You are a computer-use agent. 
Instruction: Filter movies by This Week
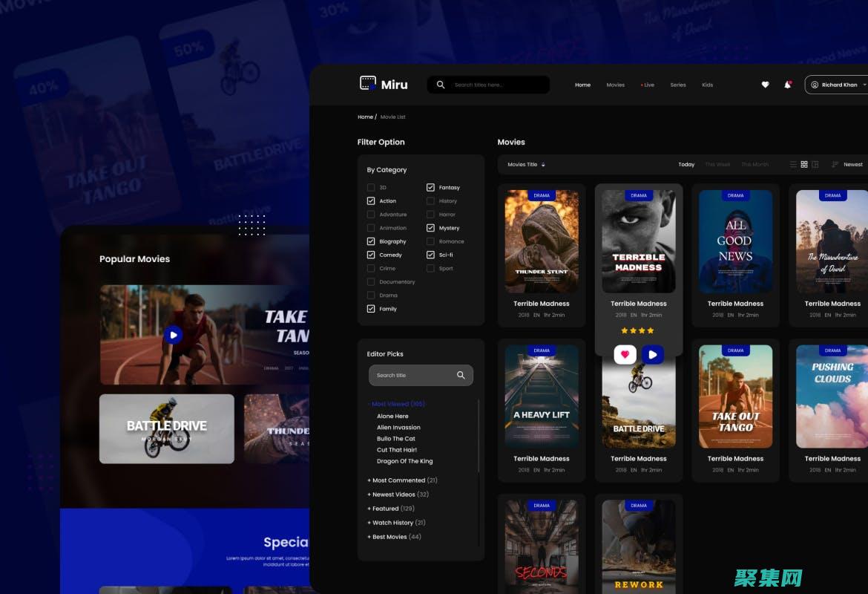tap(717, 165)
